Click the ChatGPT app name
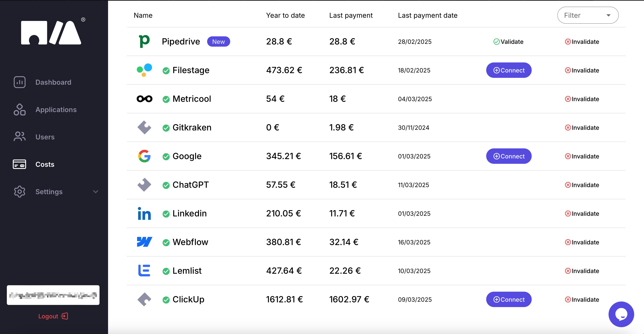This screenshot has height=334, width=644. [x=190, y=185]
